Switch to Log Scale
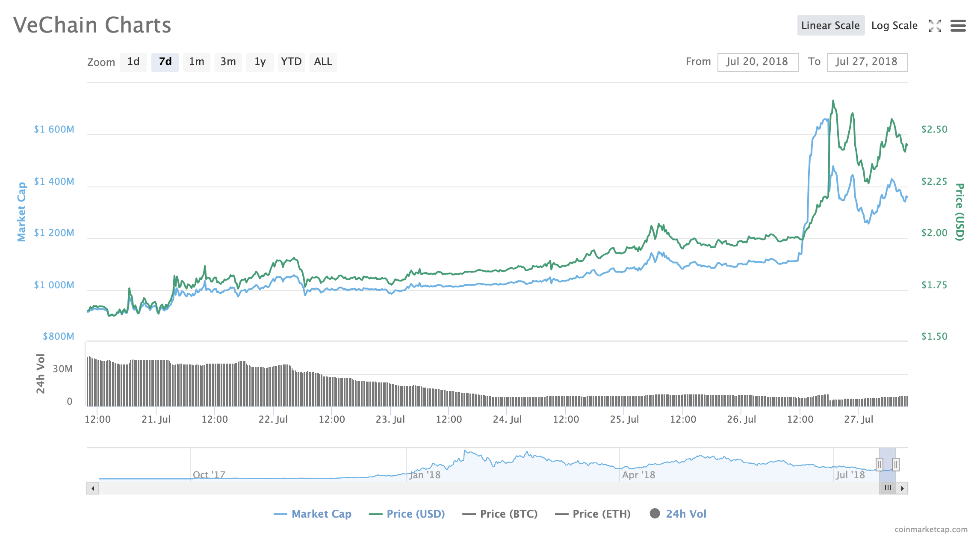This screenshot has width=980, height=539. [894, 26]
